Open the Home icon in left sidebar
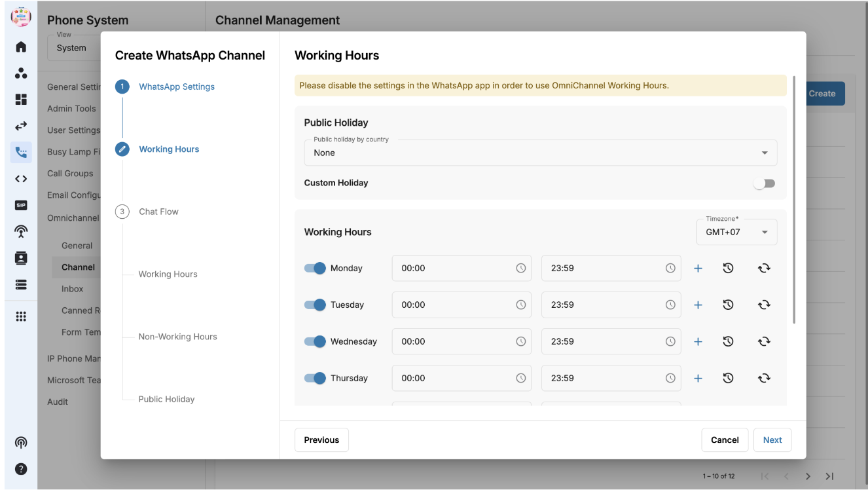 21,47
